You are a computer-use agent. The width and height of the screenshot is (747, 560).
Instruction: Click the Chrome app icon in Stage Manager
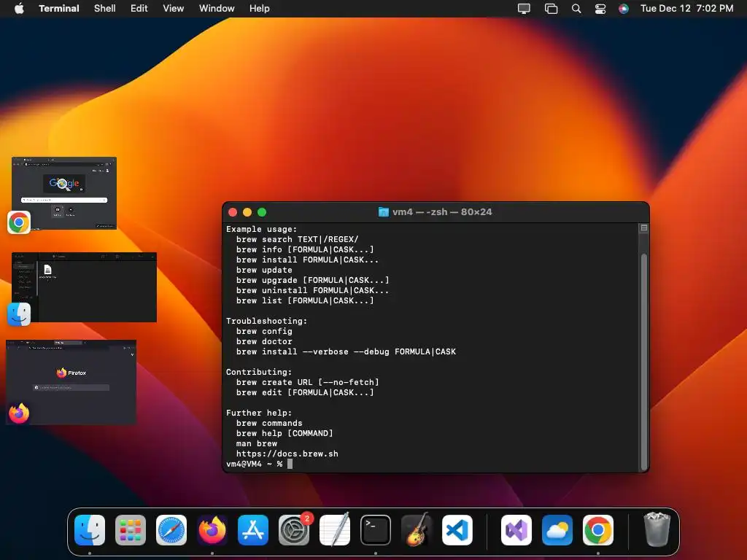click(19, 222)
